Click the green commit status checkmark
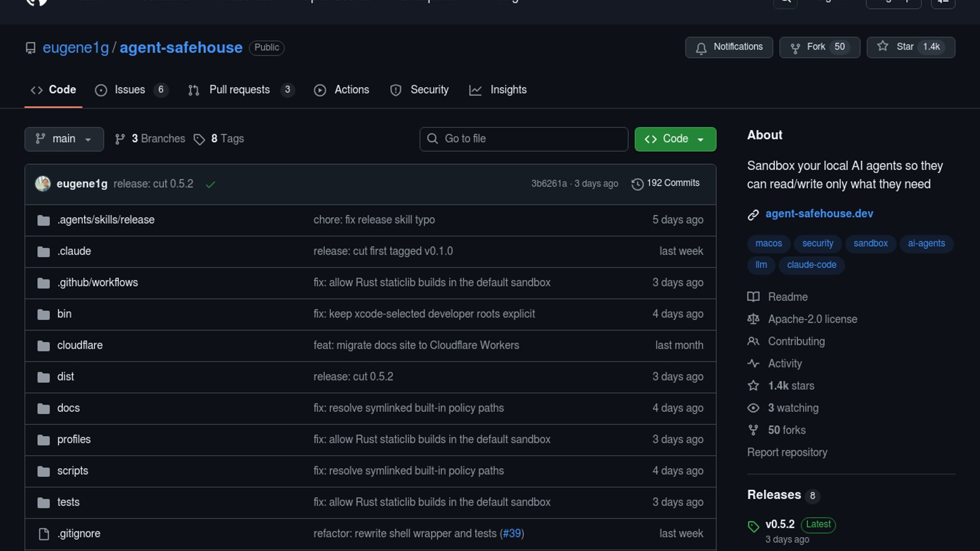This screenshot has width=980, height=551. pyautogui.click(x=210, y=184)
